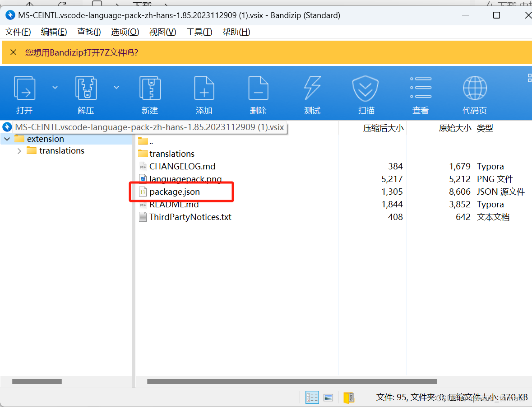This screenshot has width=532, height=407.
Task: Click the Delete (删除) toolbar icon
Action: [258, 88]
